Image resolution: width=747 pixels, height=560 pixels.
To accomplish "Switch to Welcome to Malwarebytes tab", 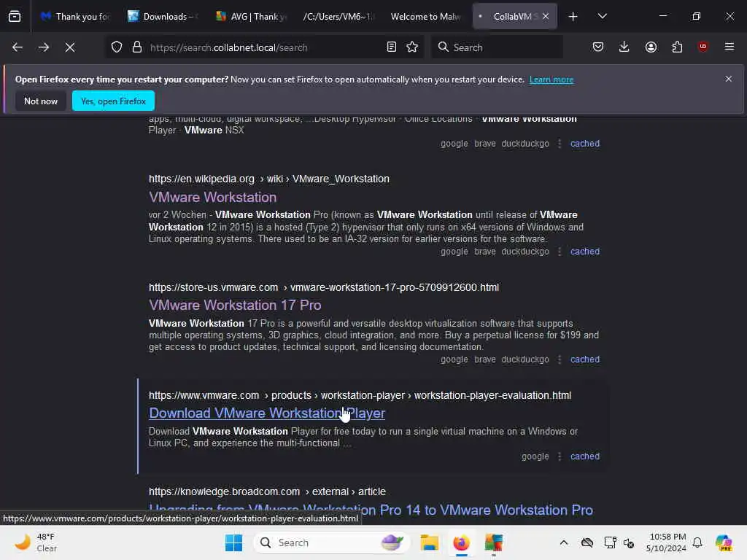I will coord(426,17).
